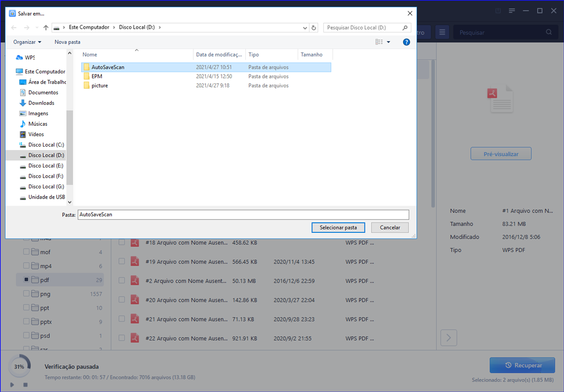Confirm with Selecionar pasta button

point(338,228)
